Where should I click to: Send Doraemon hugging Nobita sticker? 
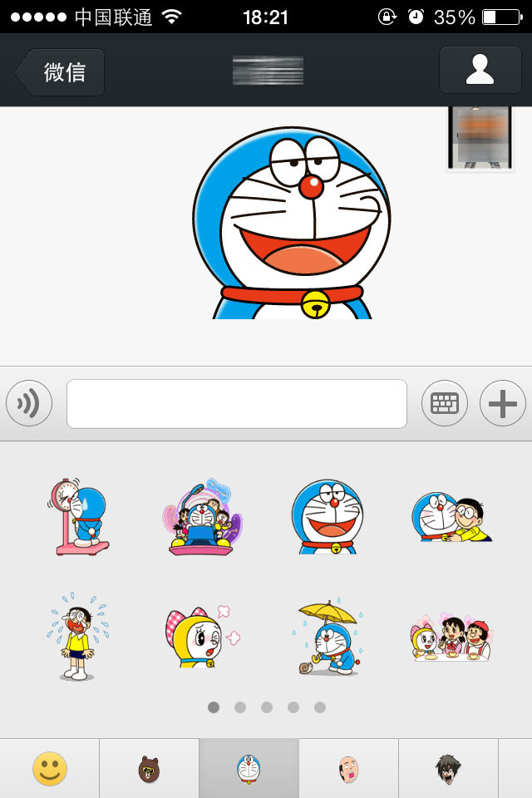point(451,517)
